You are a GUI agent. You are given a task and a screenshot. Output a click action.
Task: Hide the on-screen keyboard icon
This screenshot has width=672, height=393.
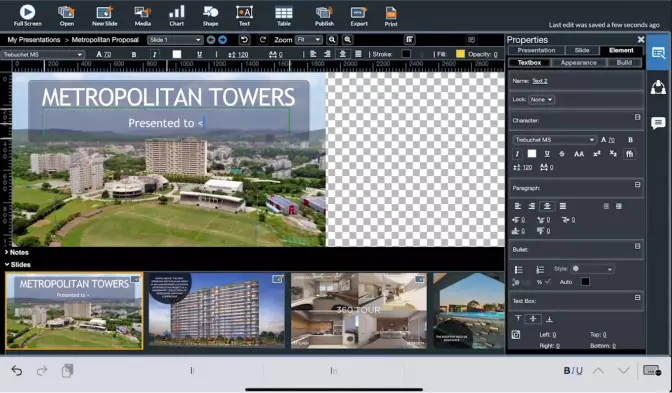click(652, 370)
